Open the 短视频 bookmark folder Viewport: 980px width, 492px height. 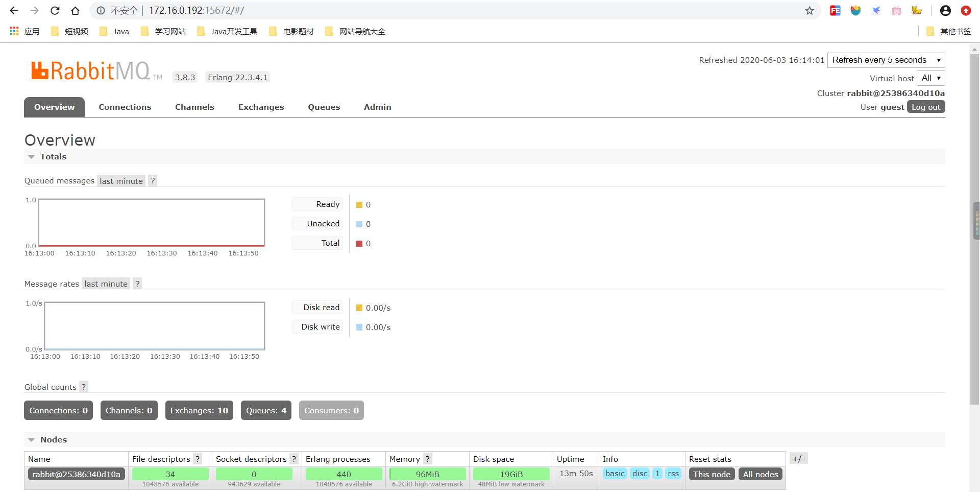pos(70,31)
